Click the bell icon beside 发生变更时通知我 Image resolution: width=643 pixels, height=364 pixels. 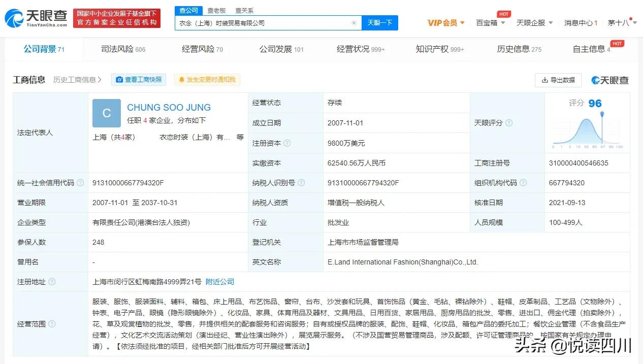coord(182,80)
